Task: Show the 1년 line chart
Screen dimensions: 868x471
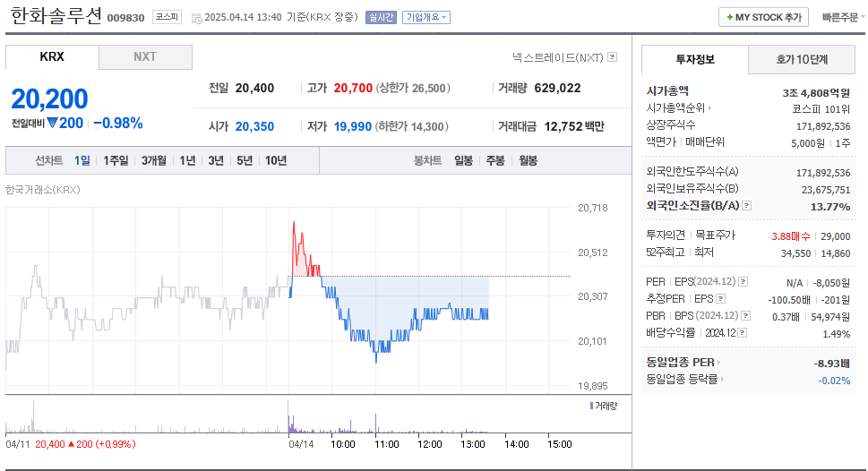Action: pos(187,160)
